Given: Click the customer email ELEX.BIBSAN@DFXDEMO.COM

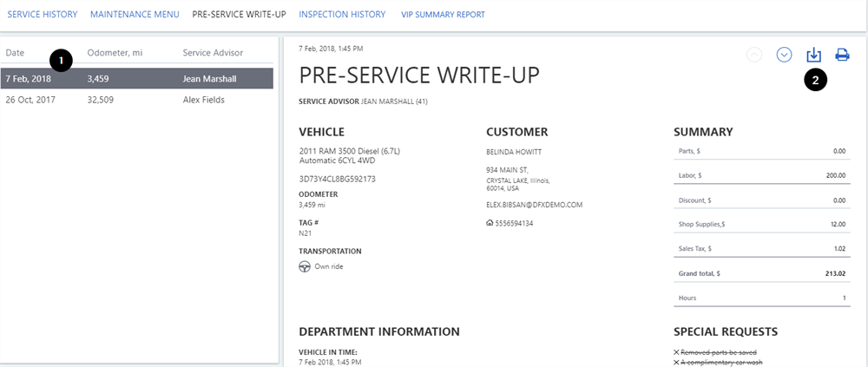Looking at the screenshot, I should (534, 205).
